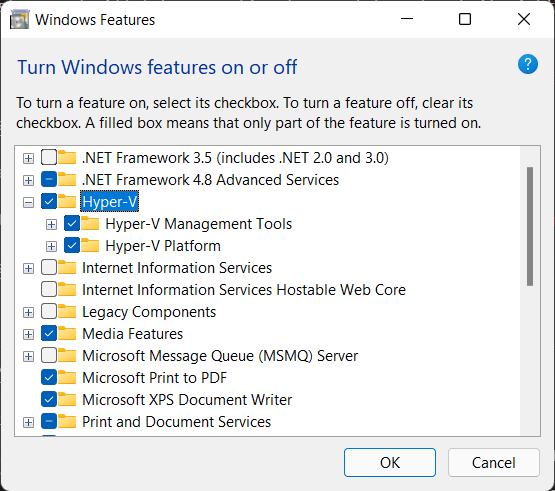Expand Hyper-V Platform node
This screenshot has height=491, width=555.
[51, 246]
